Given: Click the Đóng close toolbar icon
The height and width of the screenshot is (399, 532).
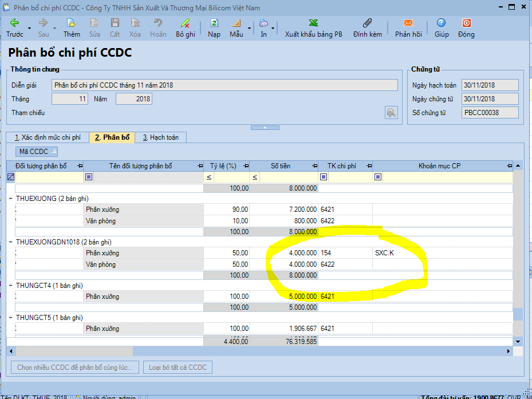Looking at the screenshot, I should coord(466,23).
